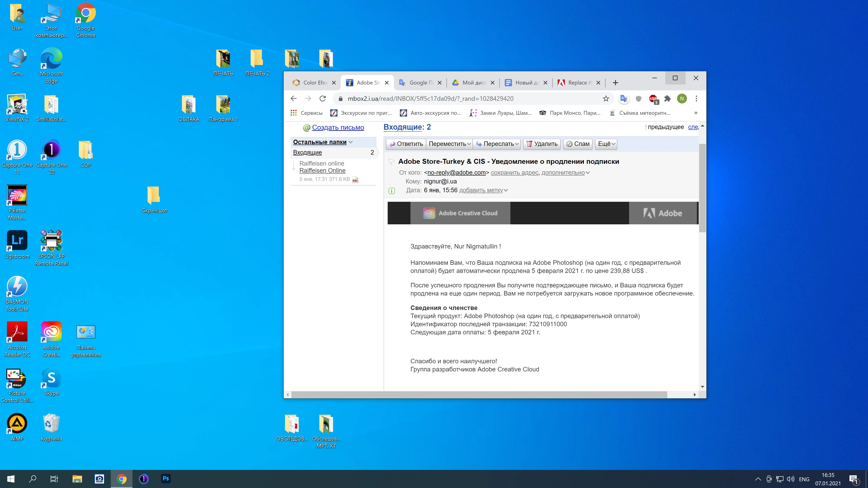The height and width of the screenshot is (488, 868).
Task: Click the AdBlock Plus extension icon
Action: [x=653, y=99]
